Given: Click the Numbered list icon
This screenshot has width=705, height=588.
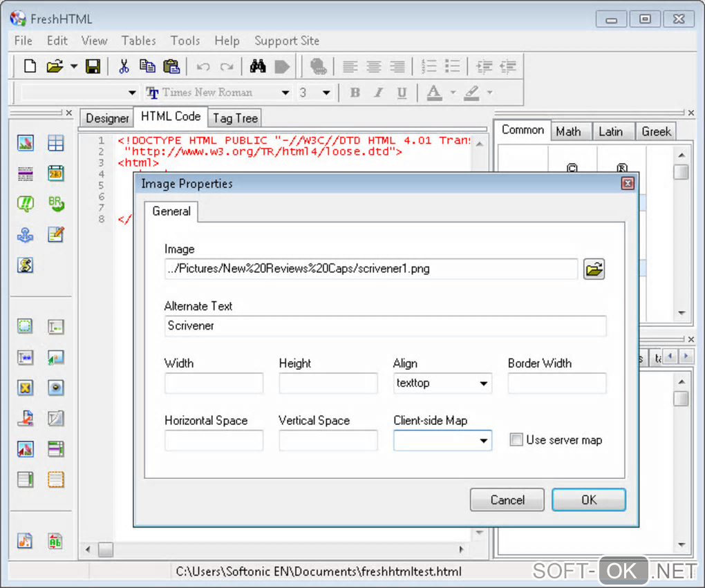Looking at the screenshot, I should click(429, 66).
